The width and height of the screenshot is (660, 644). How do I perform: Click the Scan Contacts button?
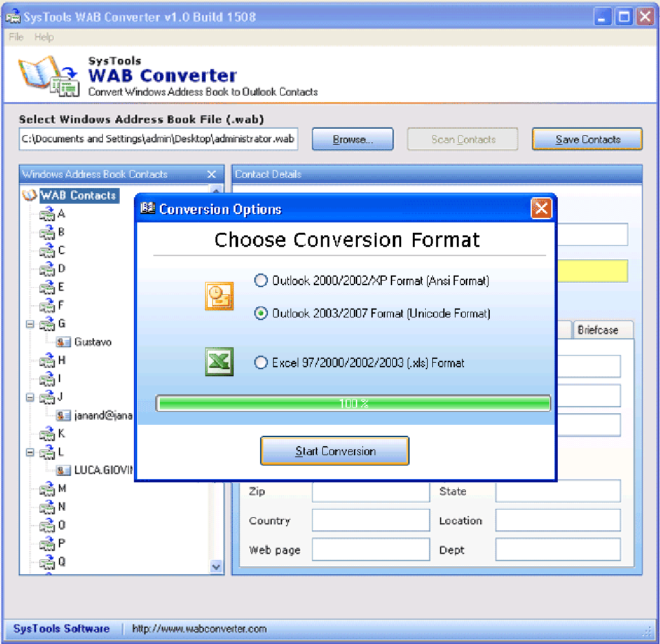pyautogui.click(x=463, y=139)
